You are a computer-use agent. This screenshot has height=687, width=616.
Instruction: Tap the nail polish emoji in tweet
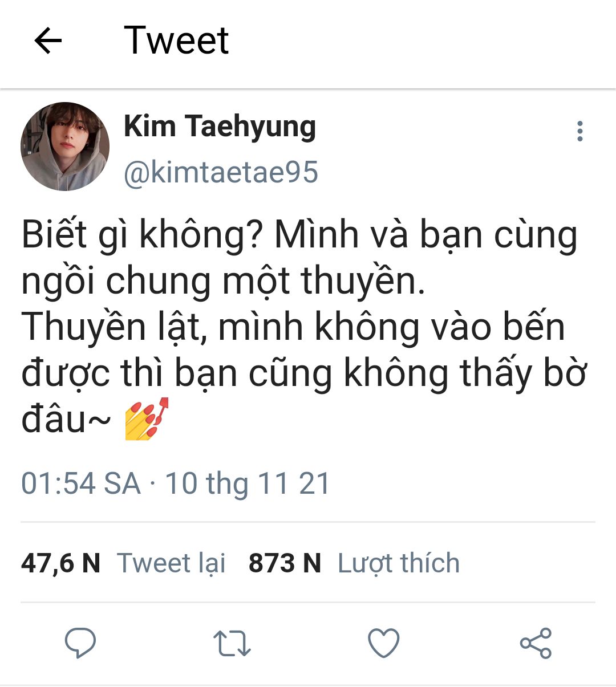click(x=147, y=419)
